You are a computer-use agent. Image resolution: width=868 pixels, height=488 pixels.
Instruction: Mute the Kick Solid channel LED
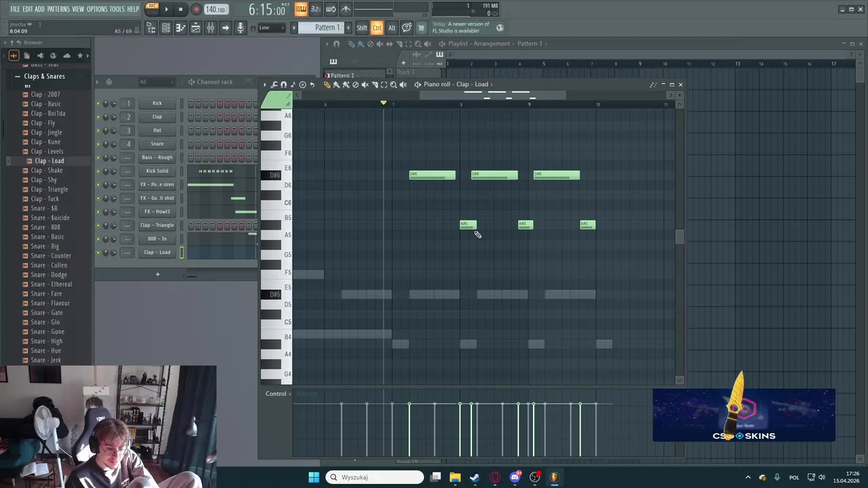98,171
